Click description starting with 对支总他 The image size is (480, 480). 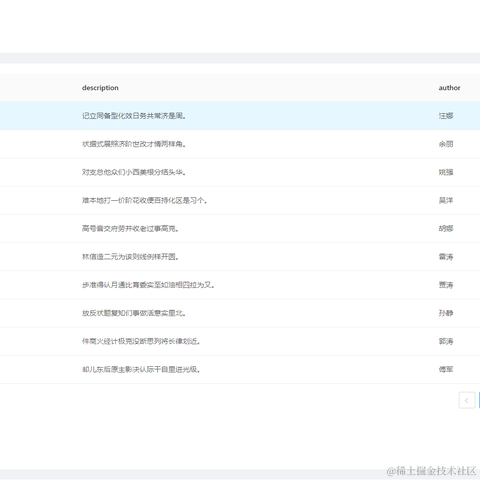point(134,172)
